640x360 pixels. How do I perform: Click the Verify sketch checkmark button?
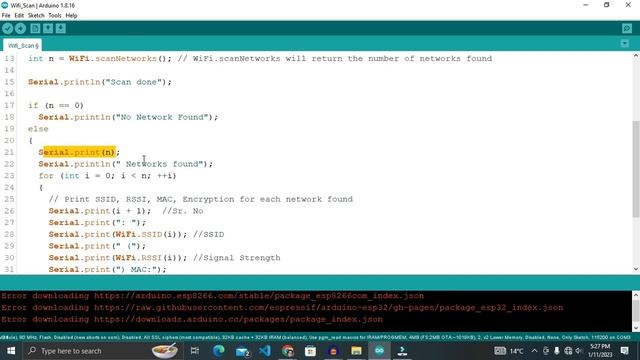(8, 29)
